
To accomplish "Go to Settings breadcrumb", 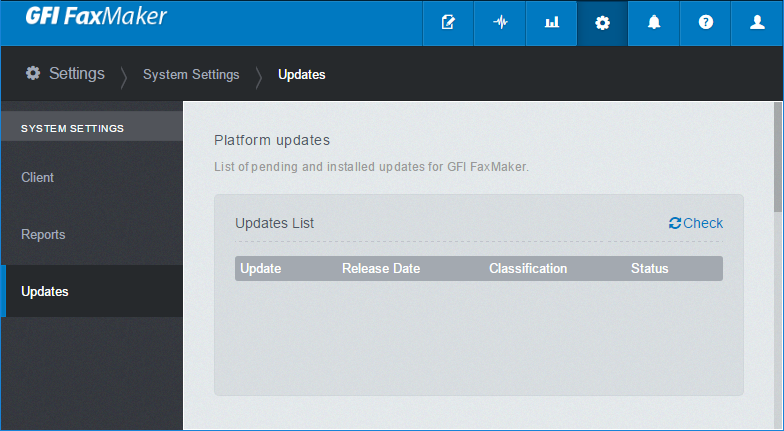I will click(76, 74).
